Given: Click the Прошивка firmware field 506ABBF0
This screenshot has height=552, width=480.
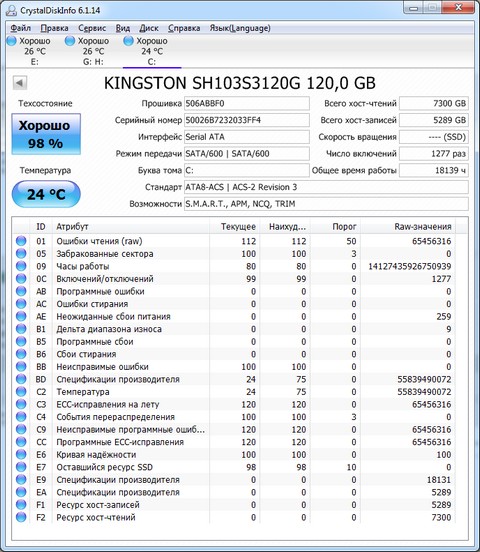Looking at the screenshot, I should point(247,104).
